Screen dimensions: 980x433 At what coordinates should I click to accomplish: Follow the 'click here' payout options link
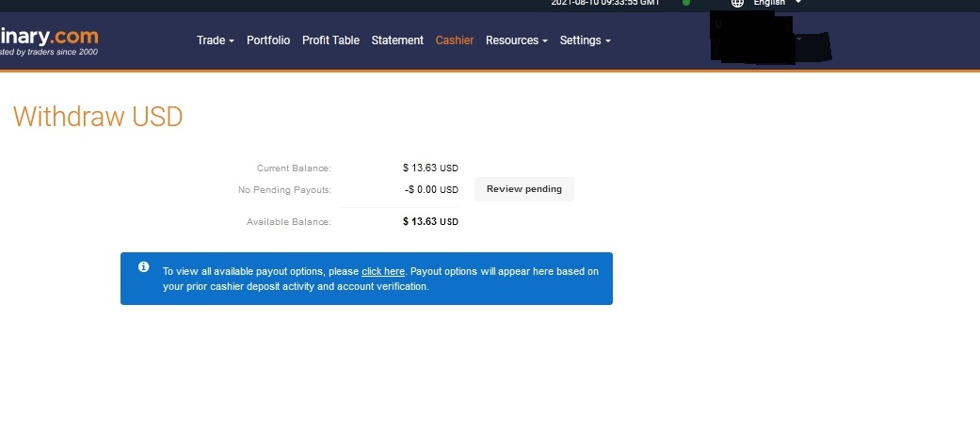pyautogui.click(x=383, y=271)
